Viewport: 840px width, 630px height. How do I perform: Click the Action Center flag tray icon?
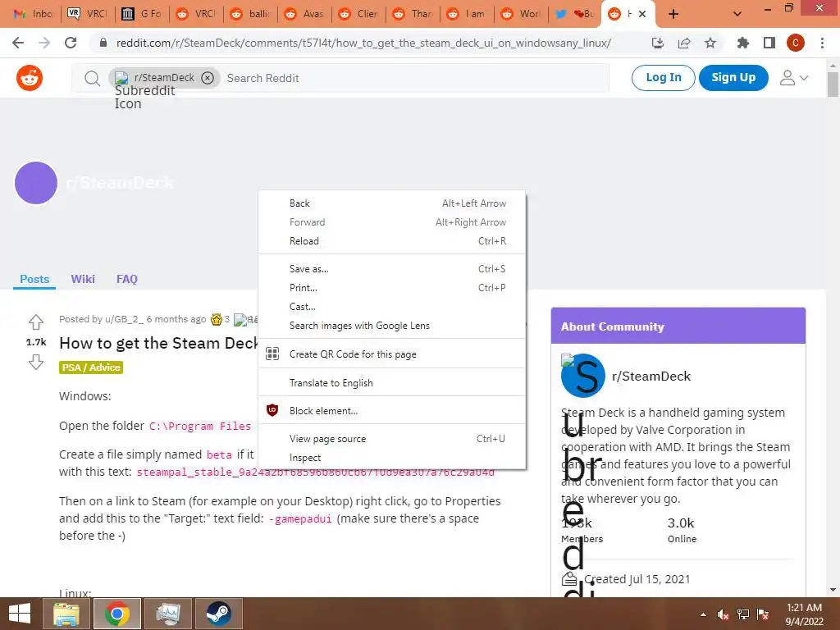[x=764, y=614]
